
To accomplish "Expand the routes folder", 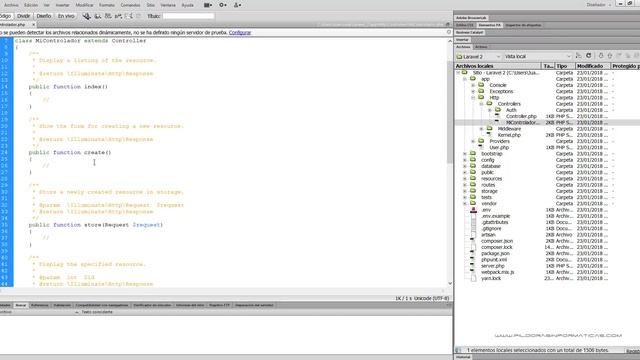I will [465, 185].
